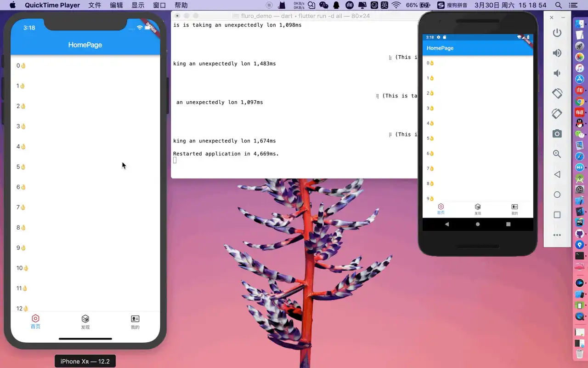The width and height of the screenshot is (588, 368).
Task: Open the emulator extended controls (three dots)
Action: 557,235
